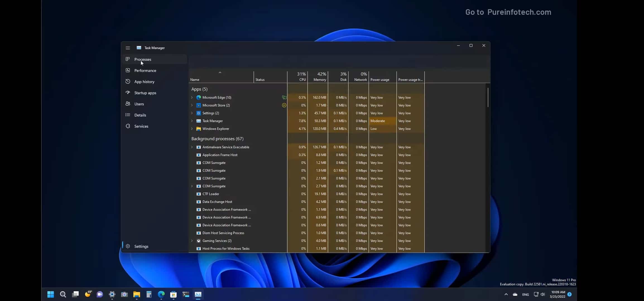Sort by the Power usage column

coord(383,77)
